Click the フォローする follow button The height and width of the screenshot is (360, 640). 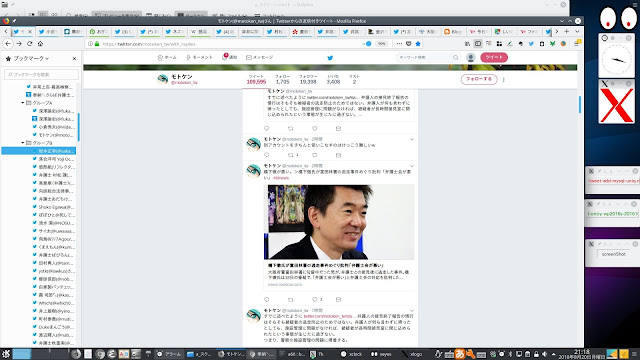point(479,79)
